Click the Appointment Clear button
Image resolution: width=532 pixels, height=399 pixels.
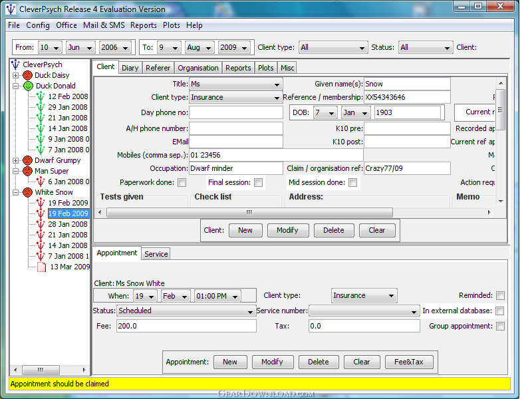(362, 362)
